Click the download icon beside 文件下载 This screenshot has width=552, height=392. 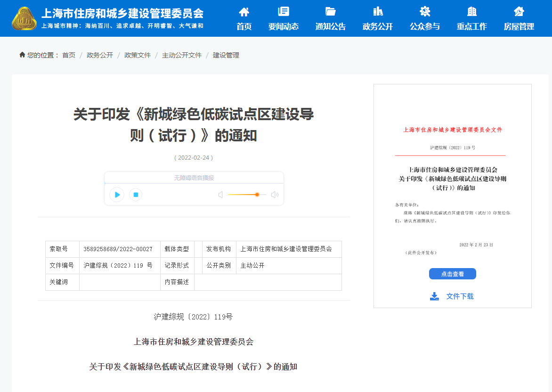pos(434,296)
